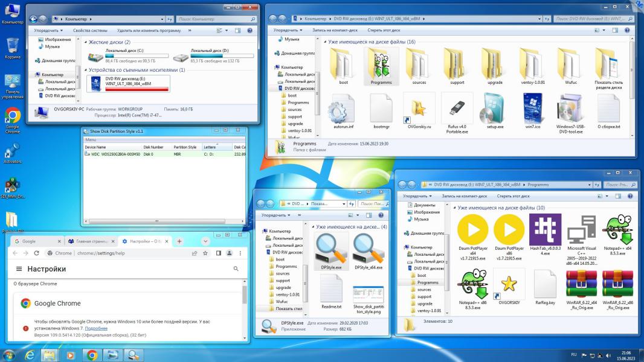Select Programms in bottom-right window tree
Screen dimensions: 644x362
(x=428, y=282)
